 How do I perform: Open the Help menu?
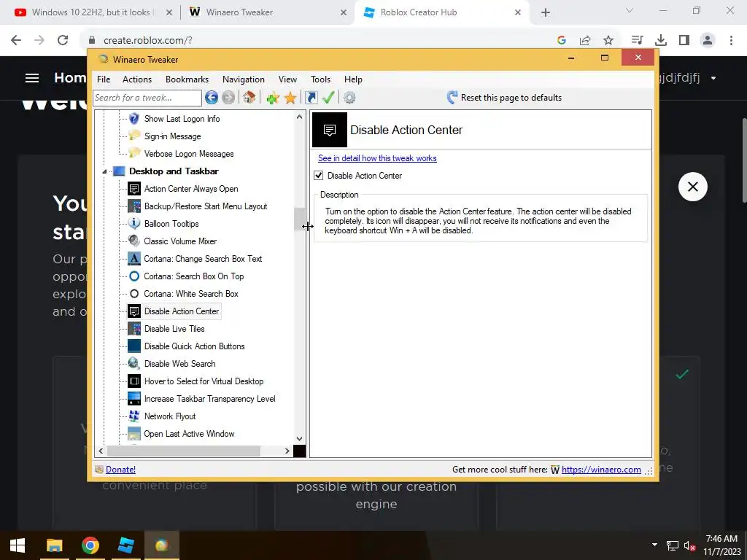tap(354, 79)
